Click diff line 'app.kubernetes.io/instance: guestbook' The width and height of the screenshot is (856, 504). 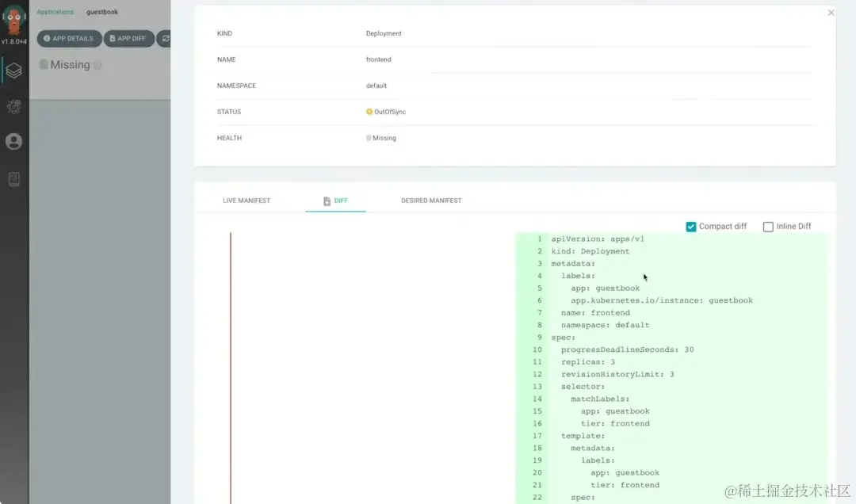click(x=662, y=300)
